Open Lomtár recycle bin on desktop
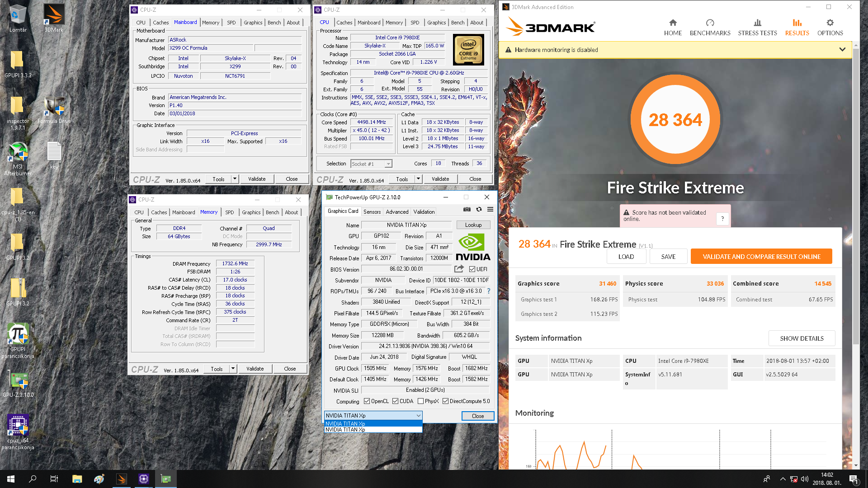 click(x=18, y=19)
